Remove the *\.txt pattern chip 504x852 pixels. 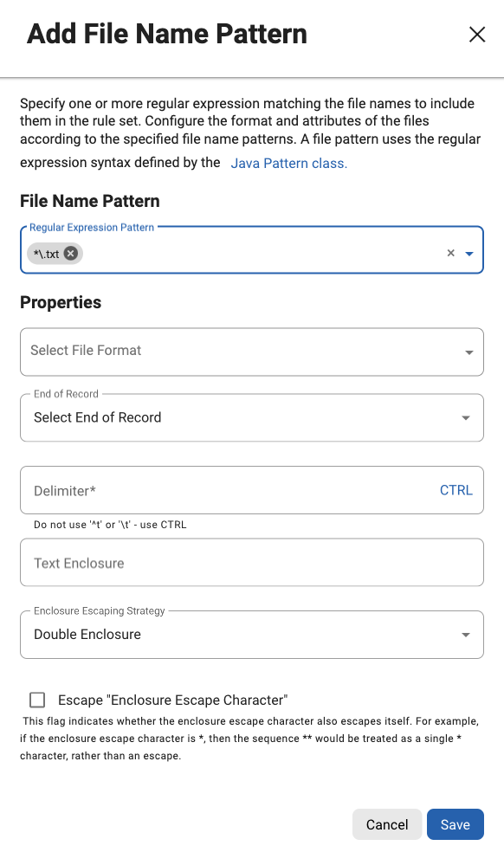[71, 253]
